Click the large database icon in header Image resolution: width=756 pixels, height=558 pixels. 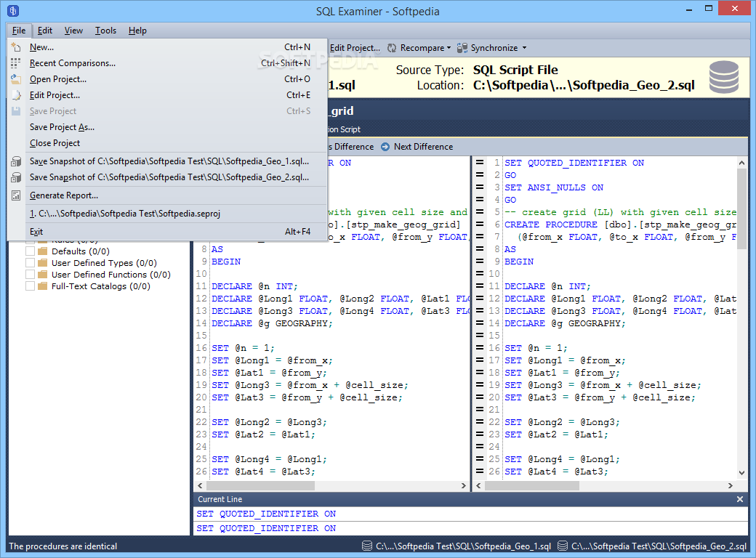[724, 77]
